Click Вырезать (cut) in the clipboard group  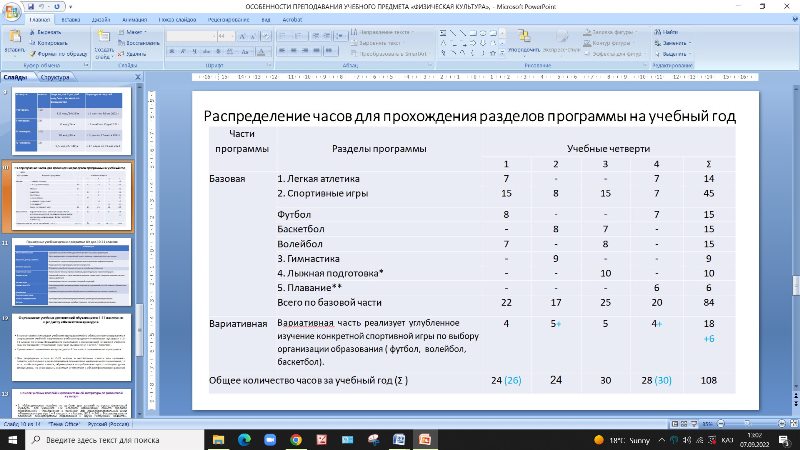coord(45,32)
